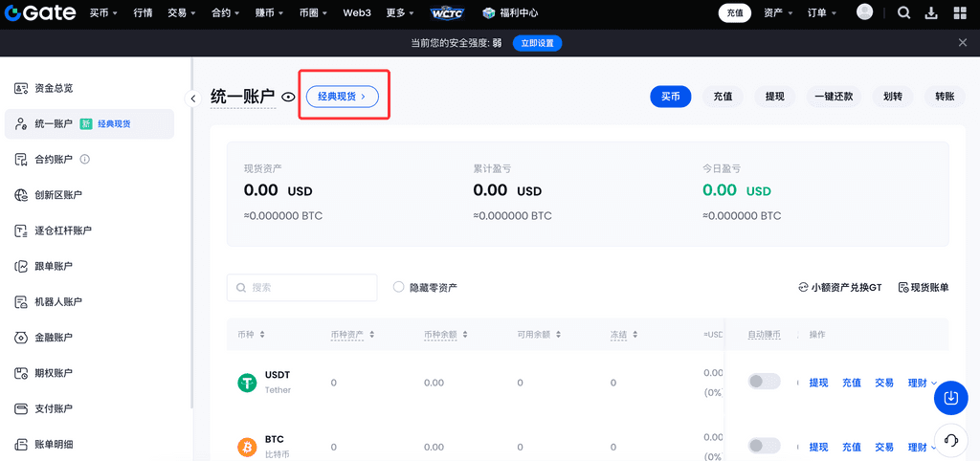Click the 立即设置 security button
This screenshot has height=461, width=980.
pyautogui.click(x=537, y=43)
